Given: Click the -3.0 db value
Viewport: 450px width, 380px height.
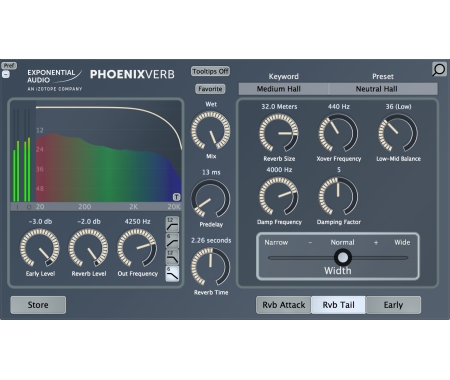Looking at the screenshot, I should 40,222.
